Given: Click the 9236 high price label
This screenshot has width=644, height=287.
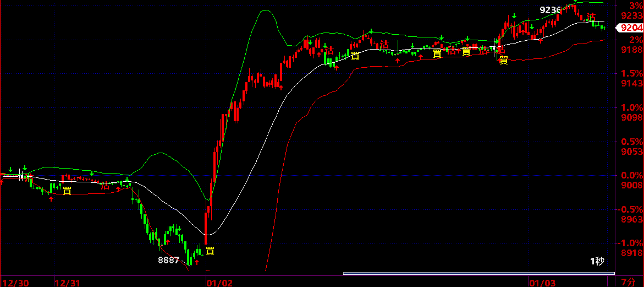Looking at the screenshot, I should coord(550,10).
